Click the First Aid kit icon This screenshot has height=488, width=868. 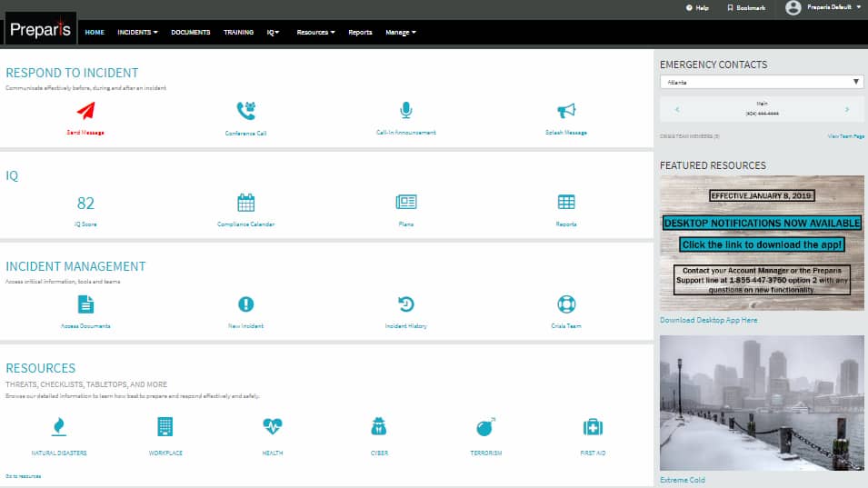click(x=593, y=427)
